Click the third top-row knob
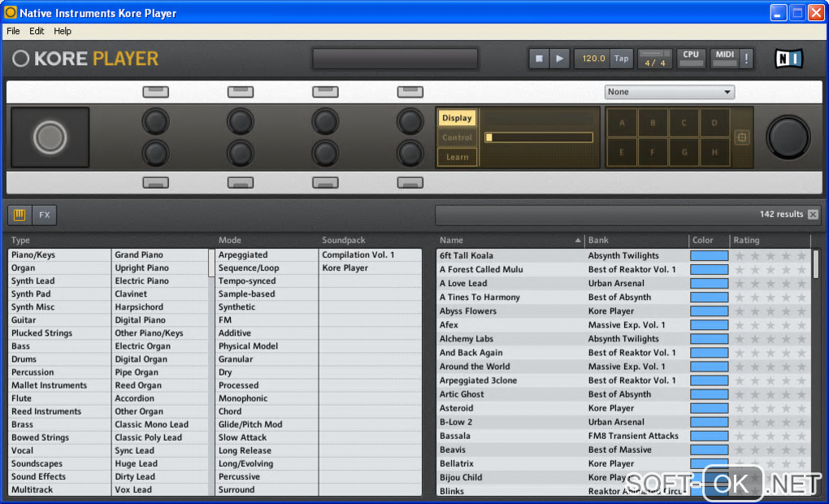 click(x=325, y=121)
